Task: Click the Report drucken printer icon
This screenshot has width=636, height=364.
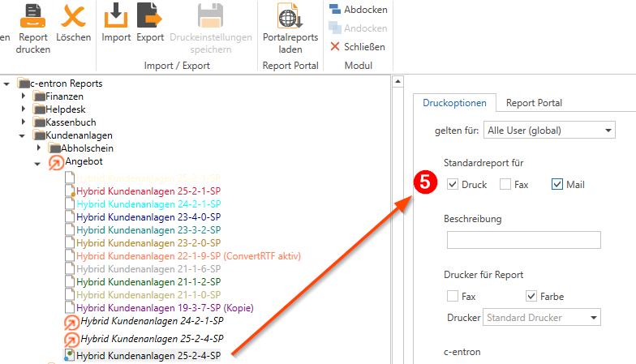Action: point(32,16)
